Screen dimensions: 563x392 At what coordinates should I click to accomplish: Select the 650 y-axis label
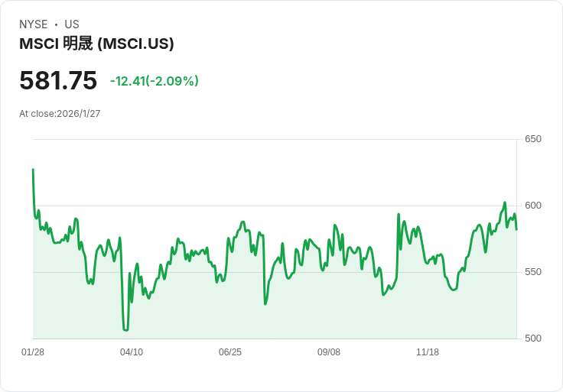(x=532, y=139)
